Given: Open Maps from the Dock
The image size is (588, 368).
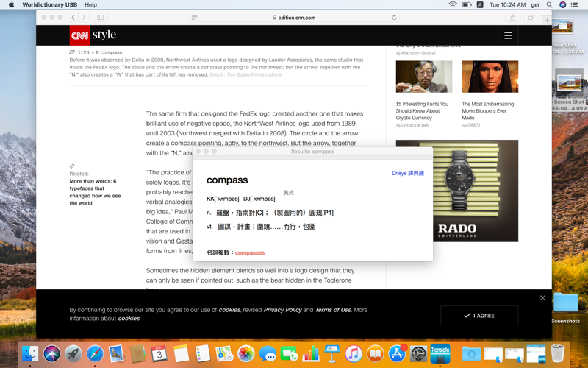Looking at the screenshot, I should 224,354.
